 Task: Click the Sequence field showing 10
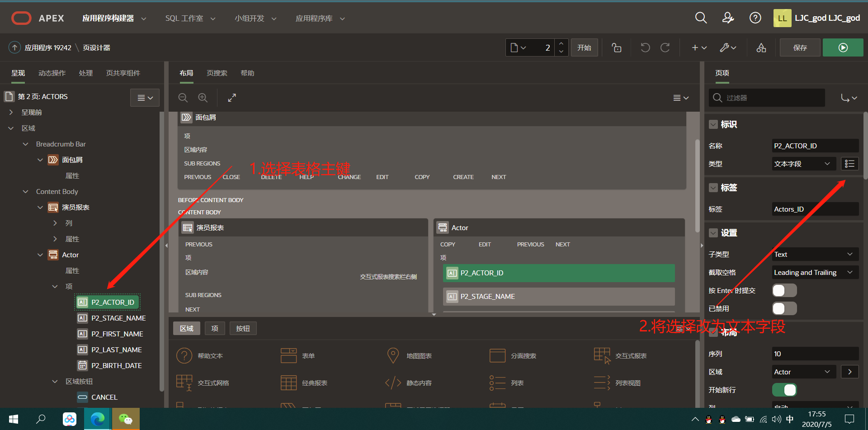pyautogui.click(x=815, y=354)
